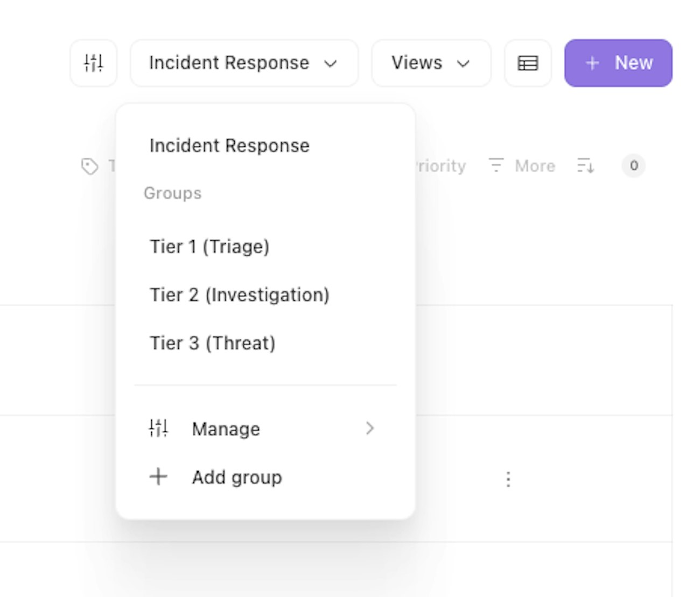Open the Views dropdown
Image resolution: width=700 pixels, height=597 pixels.
coord(431,63)
